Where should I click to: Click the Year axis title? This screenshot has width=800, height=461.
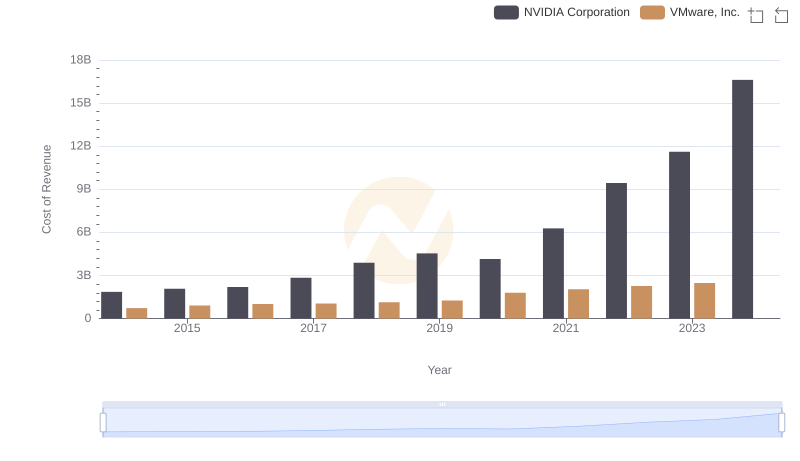pos(439,370)
